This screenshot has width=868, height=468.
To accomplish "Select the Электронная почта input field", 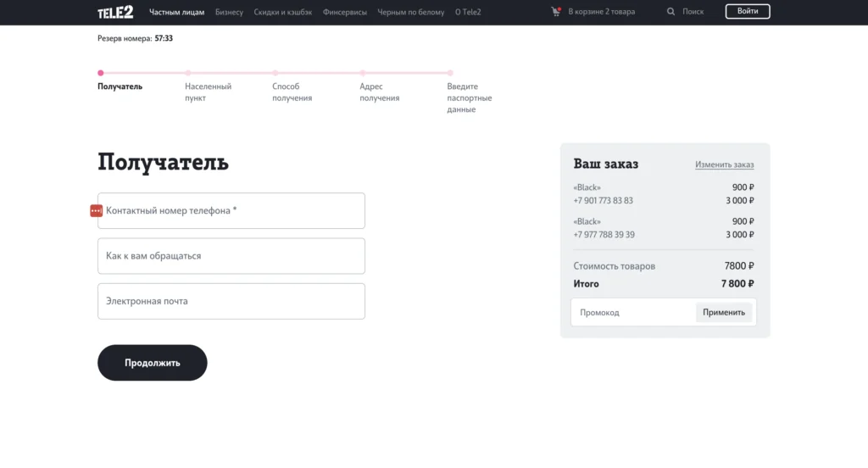I will tap(231, 301).
